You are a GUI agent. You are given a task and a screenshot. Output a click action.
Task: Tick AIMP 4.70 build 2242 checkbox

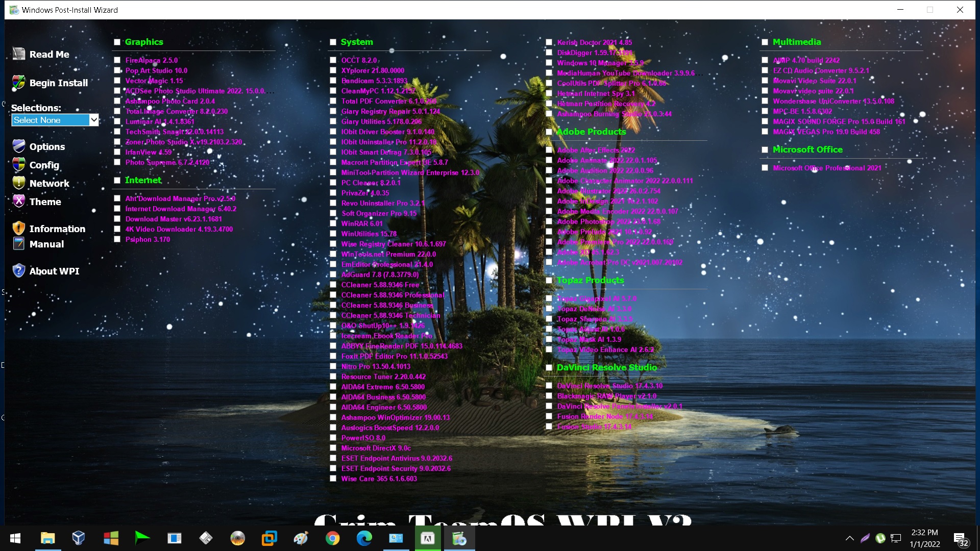[765, 60]
